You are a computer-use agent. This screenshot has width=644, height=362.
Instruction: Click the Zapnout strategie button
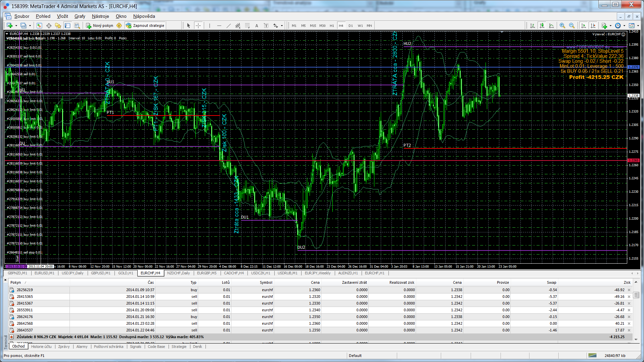tap(145, 26)
